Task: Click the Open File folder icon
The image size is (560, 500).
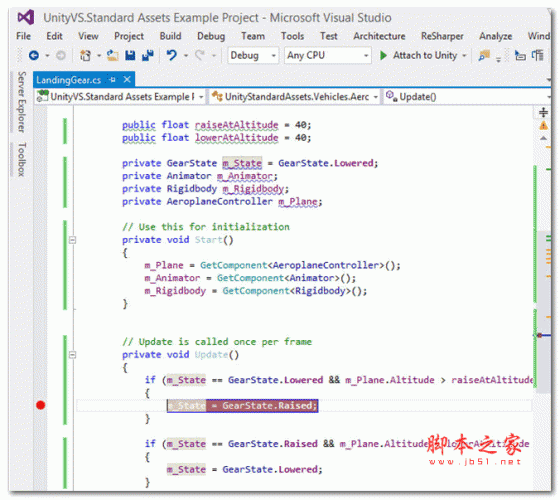Action: point(112,55)
